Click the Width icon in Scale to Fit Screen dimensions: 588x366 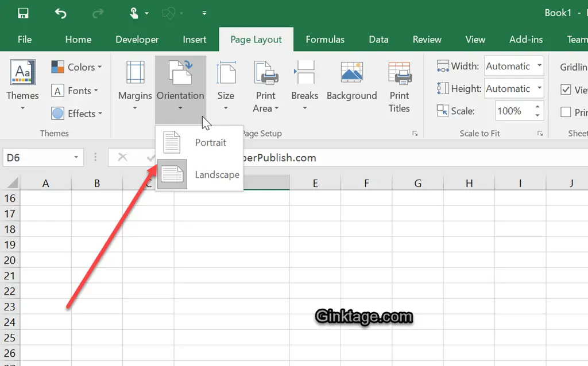[443, 67]
